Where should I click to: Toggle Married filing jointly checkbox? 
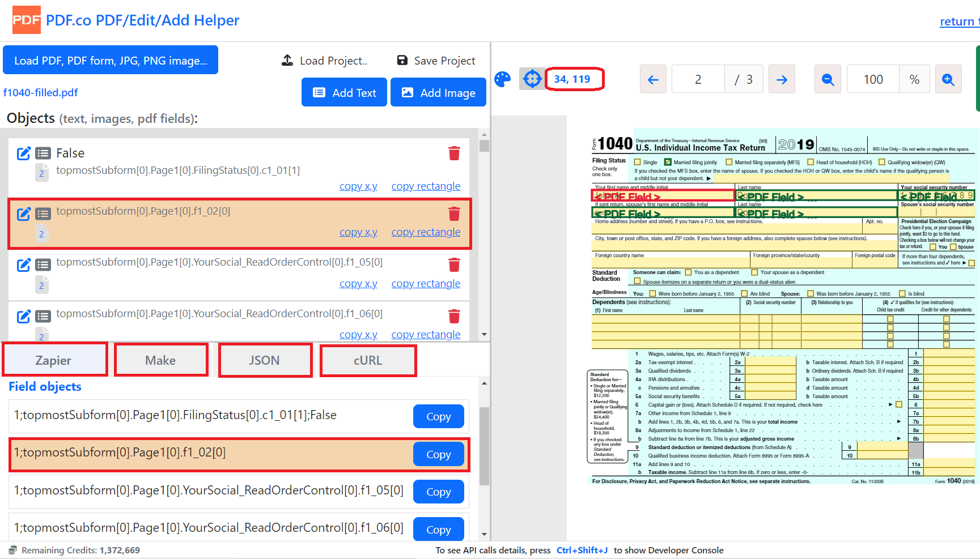click(x=668, y=162)
